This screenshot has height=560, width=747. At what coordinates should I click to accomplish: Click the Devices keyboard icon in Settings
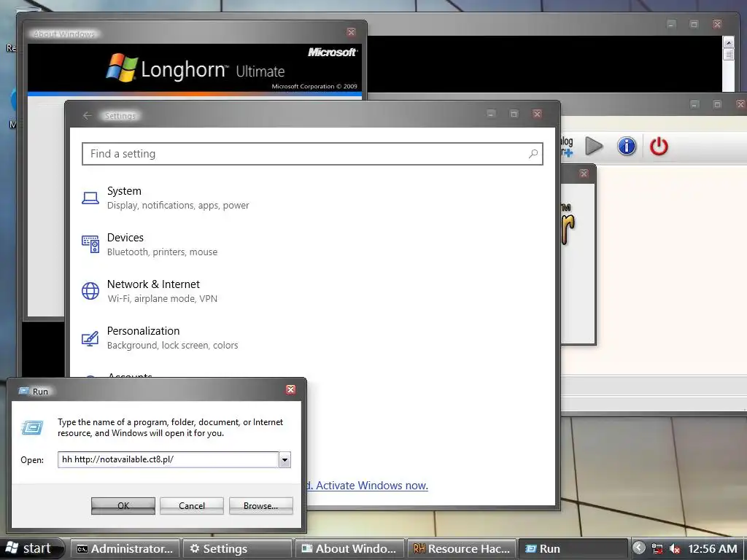(x=90, y=244)
